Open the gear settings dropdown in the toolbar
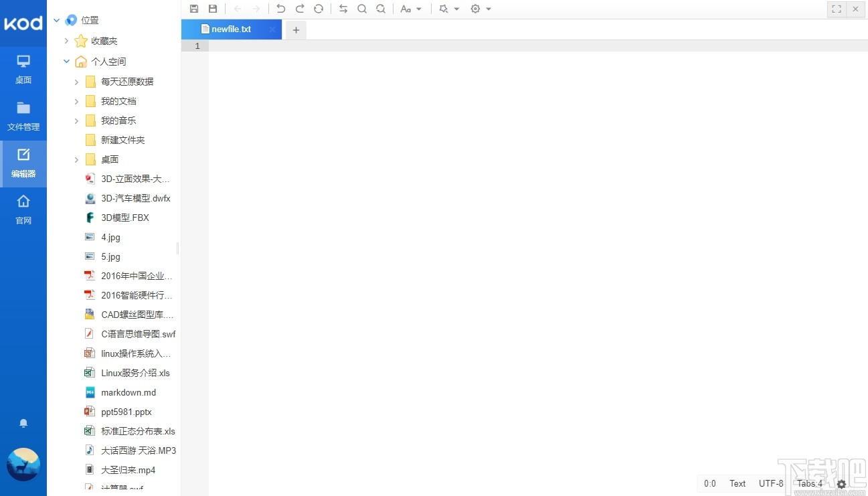The width and height of the screenshot is (868, 496). [x=481, y=9]
